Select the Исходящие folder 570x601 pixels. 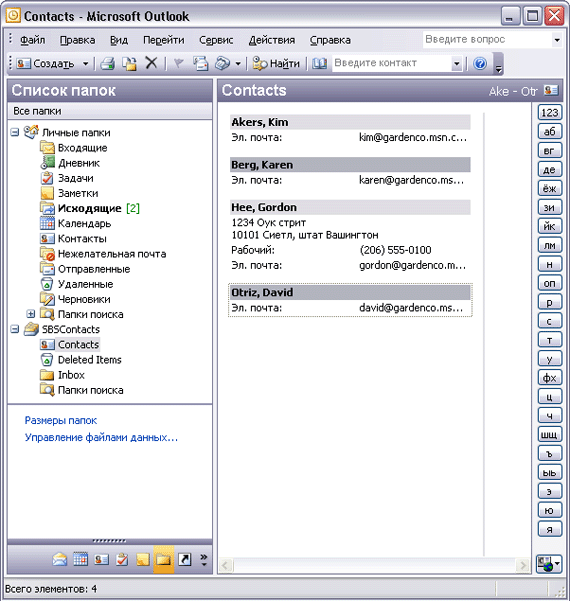90,209
